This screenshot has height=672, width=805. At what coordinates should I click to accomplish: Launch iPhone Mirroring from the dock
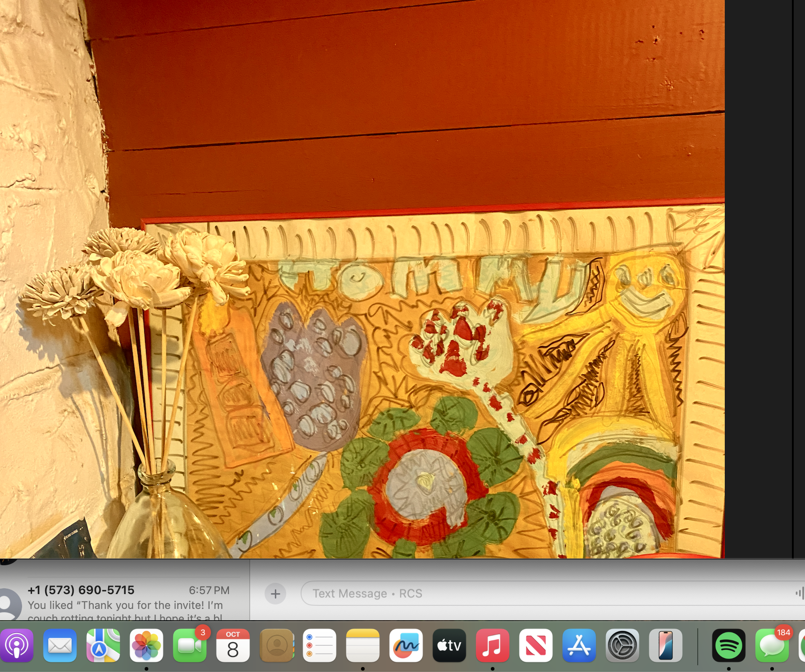pyautogui.click(x=666, y=645)
